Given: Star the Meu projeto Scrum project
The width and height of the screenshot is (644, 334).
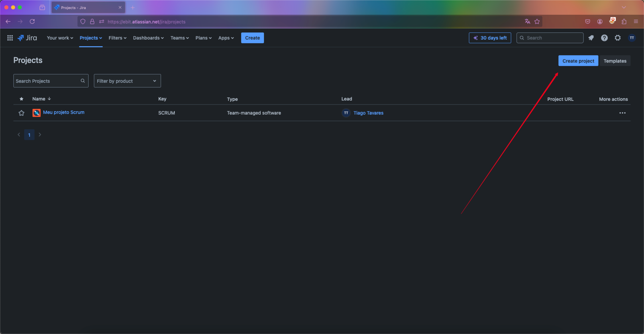Looking at the screenshot, I should click(x=21, y=113).
